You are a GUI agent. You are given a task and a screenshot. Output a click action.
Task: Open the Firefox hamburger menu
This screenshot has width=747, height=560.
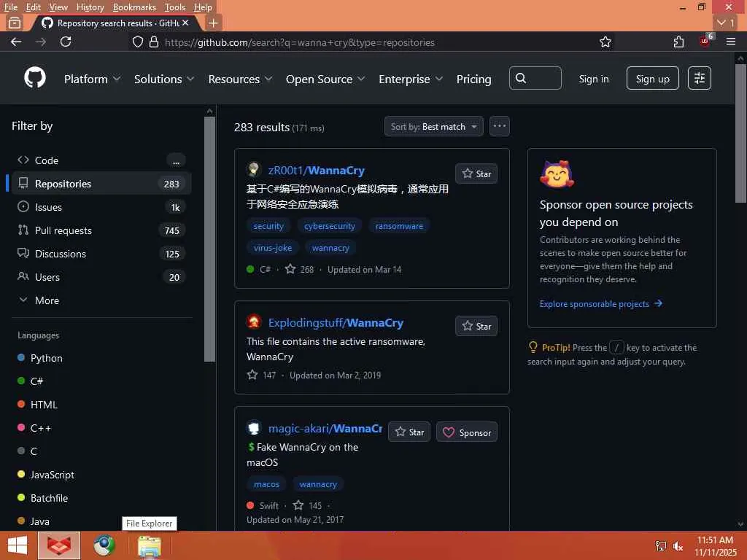[x=731, y=42]
